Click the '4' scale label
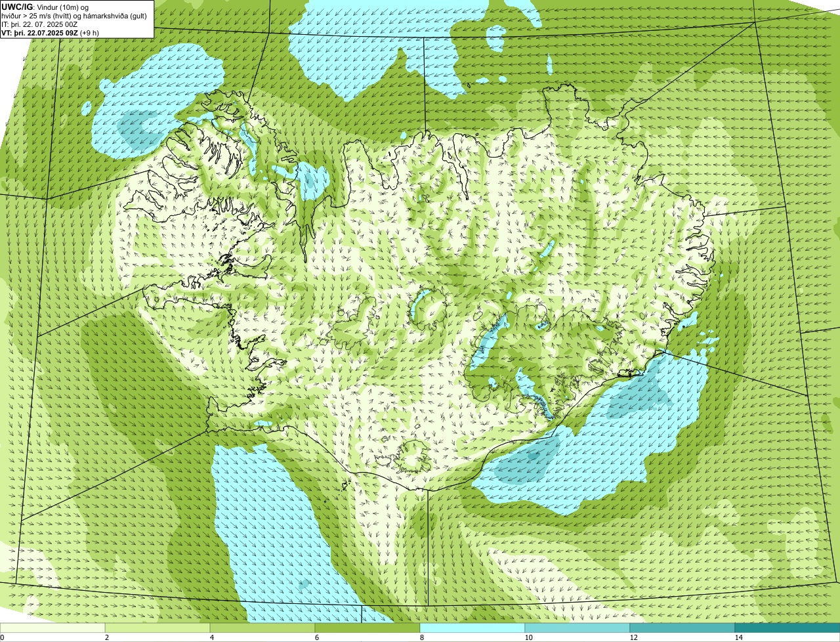Image resolution: width=840 pixels, height=642 pixels. point(211,637)
